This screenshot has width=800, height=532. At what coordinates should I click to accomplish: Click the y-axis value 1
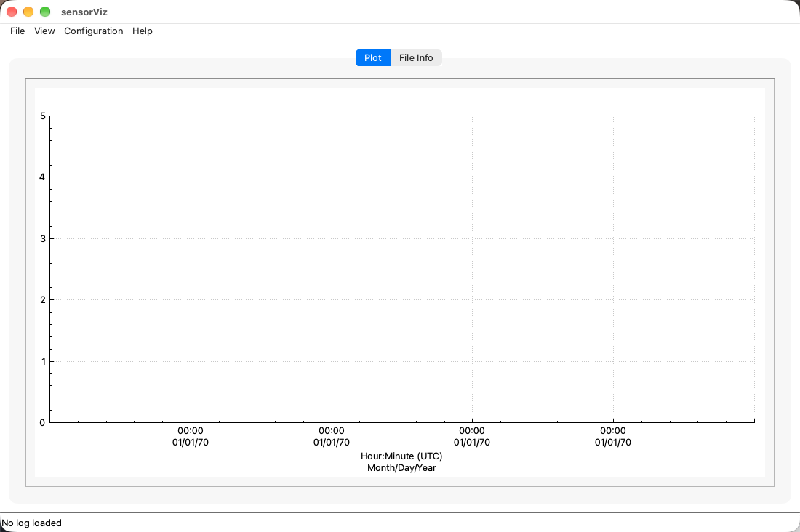click(x=44, y=362)
